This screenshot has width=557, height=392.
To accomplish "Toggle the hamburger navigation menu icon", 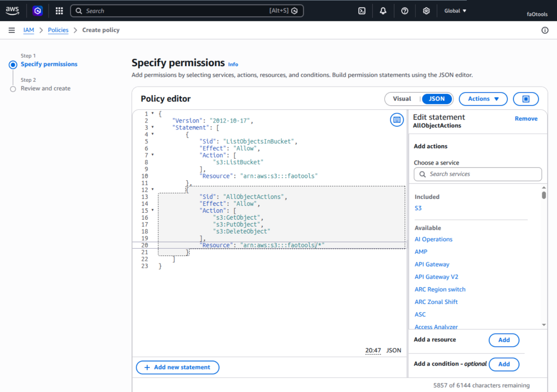I will pyautogui.click(x=12, y=30).
